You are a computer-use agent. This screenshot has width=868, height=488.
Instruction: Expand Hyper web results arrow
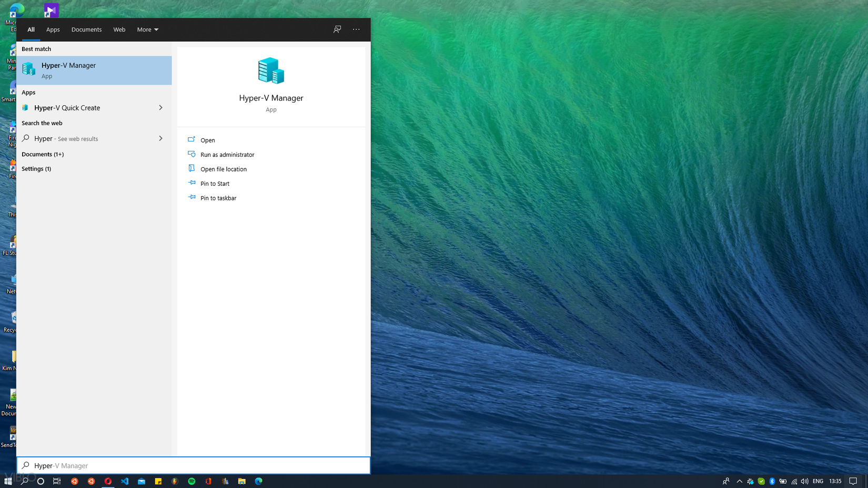click(160, 138)
